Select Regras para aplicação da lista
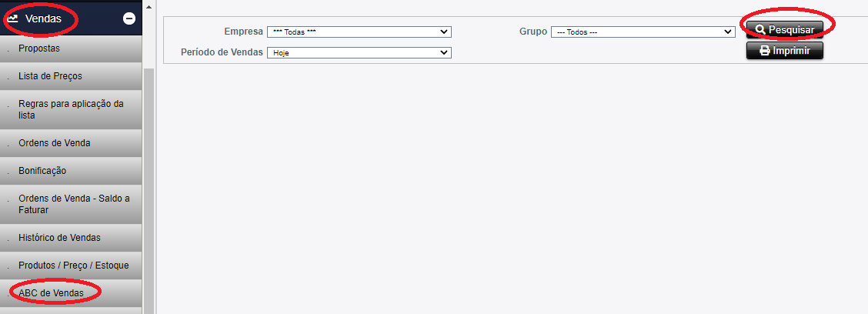 (71, 109)
